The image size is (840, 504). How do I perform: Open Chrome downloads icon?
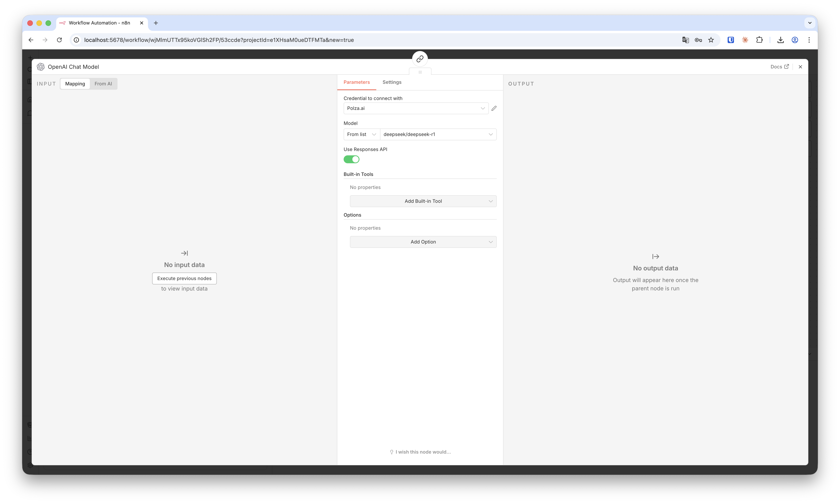tap(780, 40)
